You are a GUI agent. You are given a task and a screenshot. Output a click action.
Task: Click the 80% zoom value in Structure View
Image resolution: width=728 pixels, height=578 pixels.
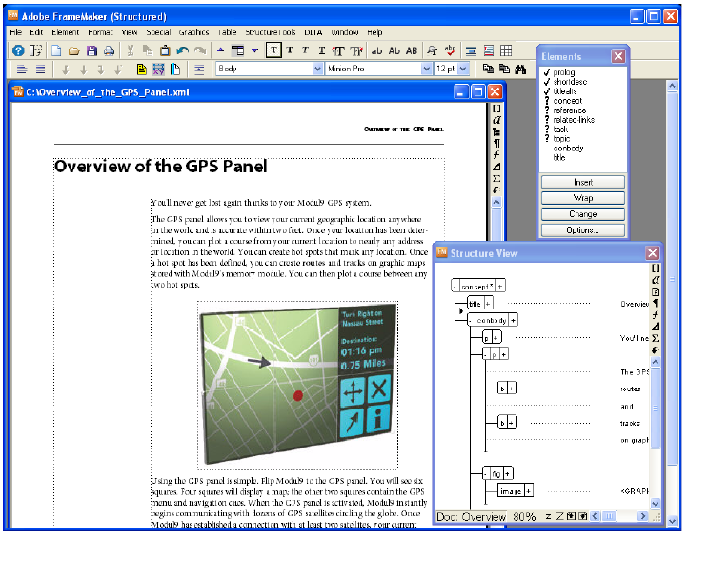click(x=524, y=516)
